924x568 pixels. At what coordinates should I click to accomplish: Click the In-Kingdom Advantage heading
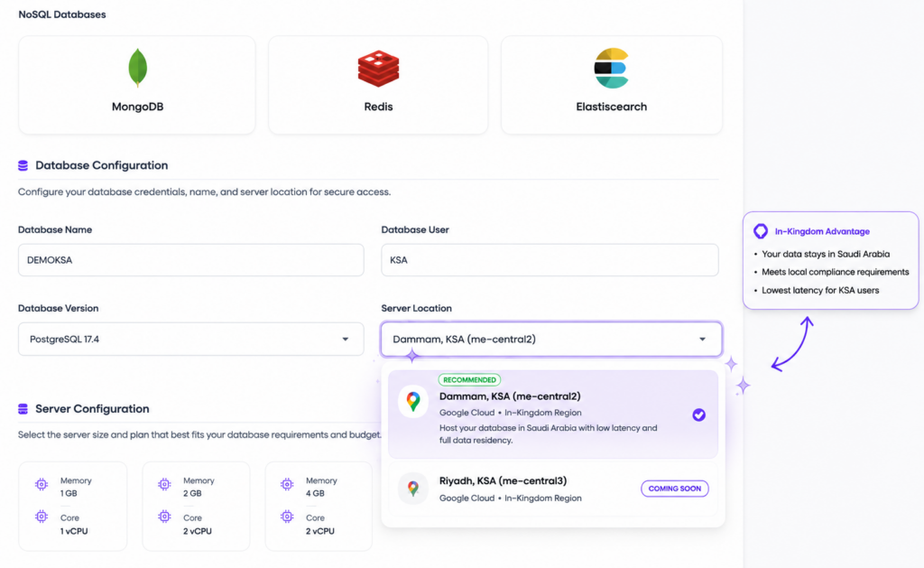[x=822, y=232]
